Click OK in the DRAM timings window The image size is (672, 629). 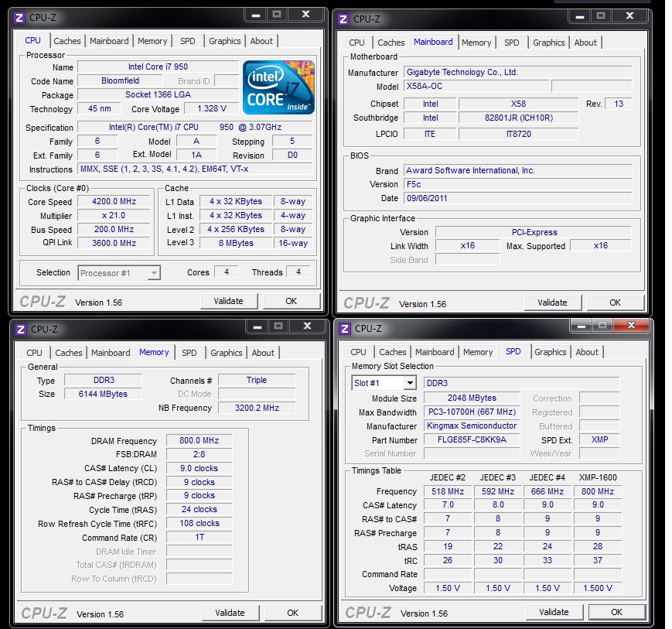pos(293,613)
